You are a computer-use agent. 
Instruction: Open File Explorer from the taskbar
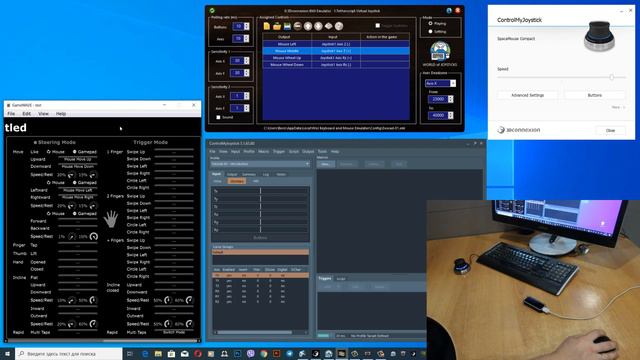pos(158,353)
